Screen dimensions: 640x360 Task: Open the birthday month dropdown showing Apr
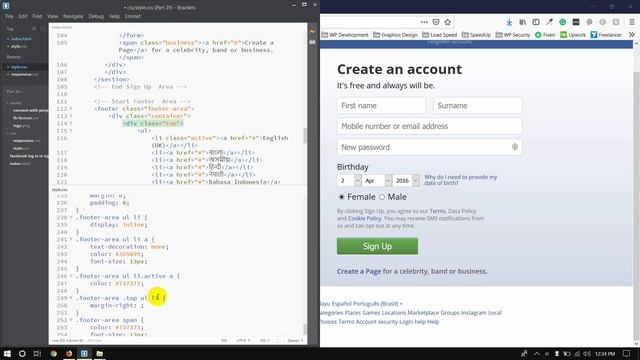point(377,180)
